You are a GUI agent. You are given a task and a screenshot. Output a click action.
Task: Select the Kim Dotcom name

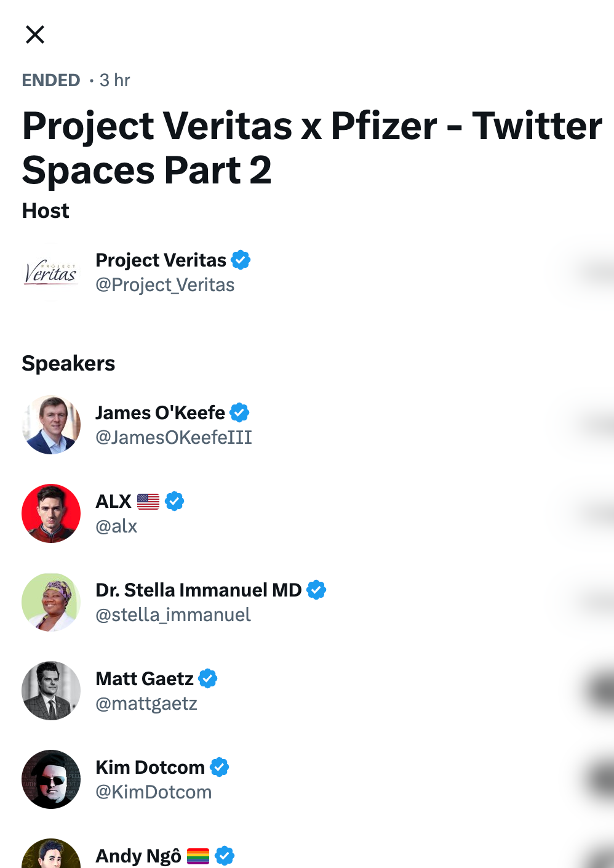click(150, 767)
